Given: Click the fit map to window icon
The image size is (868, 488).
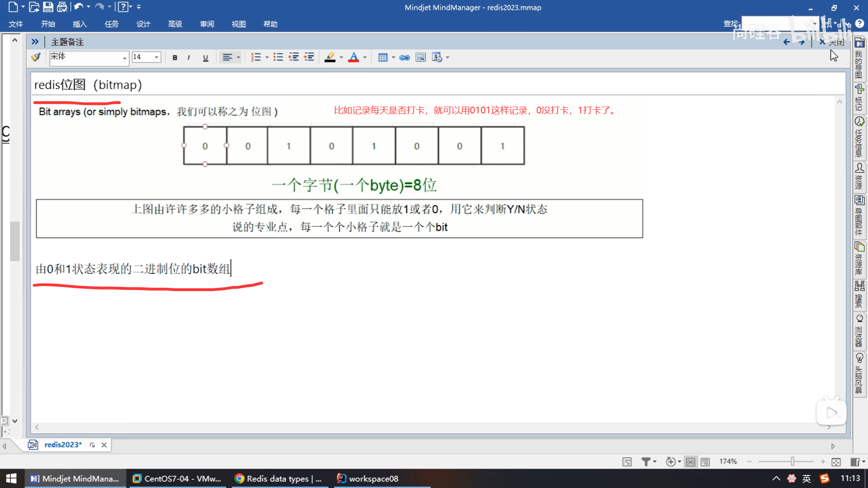Looking at the screenshot, I should coord(836,462).
